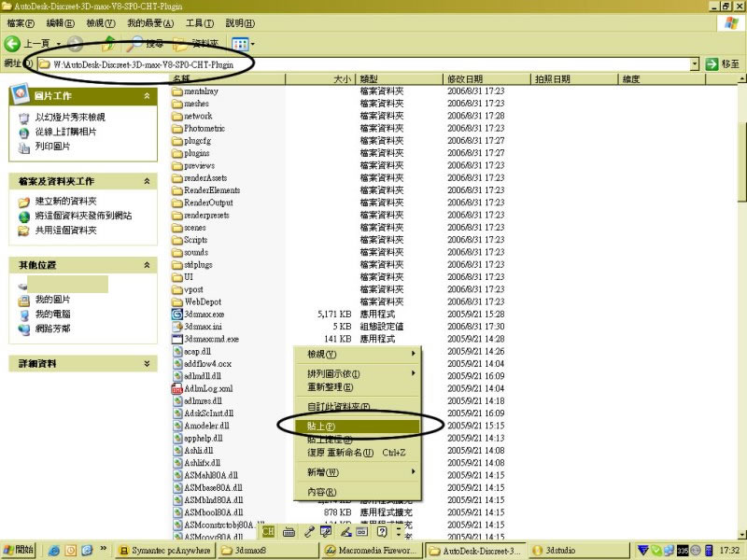Click 建立新的資料夾 link
The height and width of the screenshot is (560, 747).
pos(65,201)
